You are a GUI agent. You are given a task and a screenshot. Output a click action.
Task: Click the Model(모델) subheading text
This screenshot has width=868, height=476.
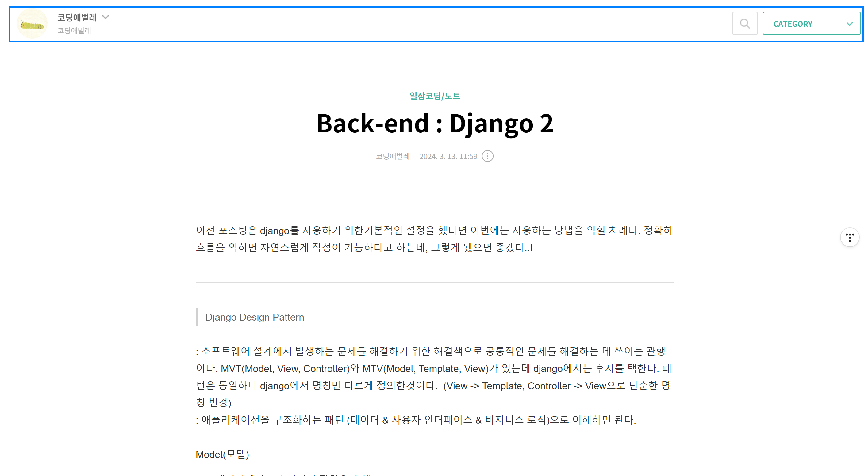(x=222, y=455)
